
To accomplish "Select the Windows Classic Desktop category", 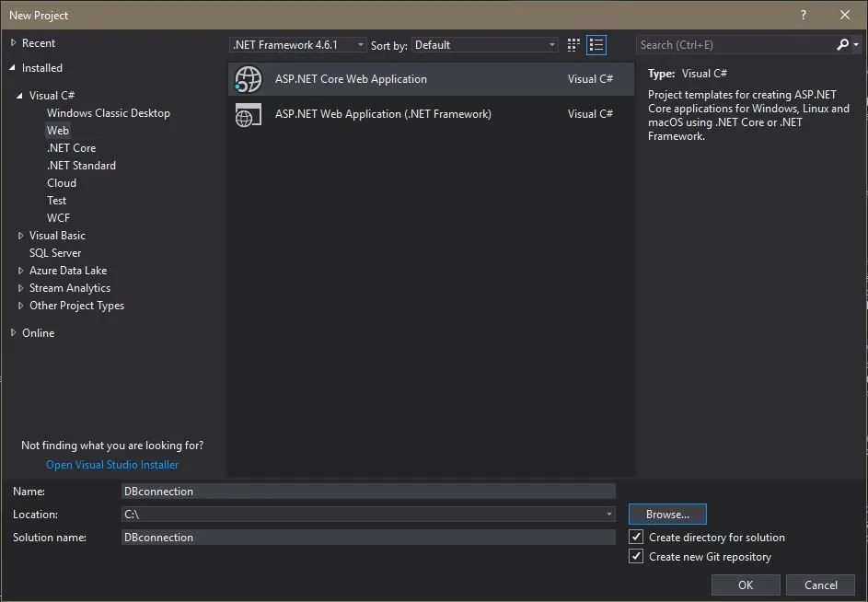I will 108,112.
